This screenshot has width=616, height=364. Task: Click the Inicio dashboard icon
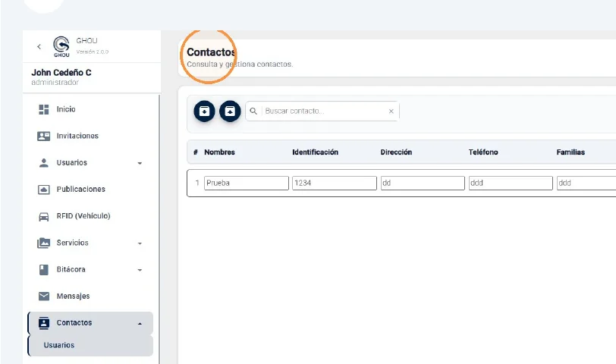[x=43, y=109]
